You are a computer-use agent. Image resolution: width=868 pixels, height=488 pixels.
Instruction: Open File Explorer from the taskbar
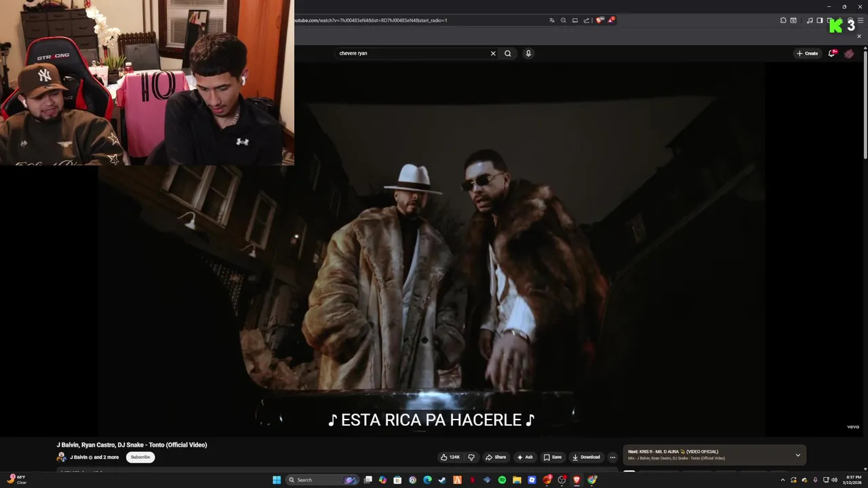pyautogui.click(x=517, y=480)
